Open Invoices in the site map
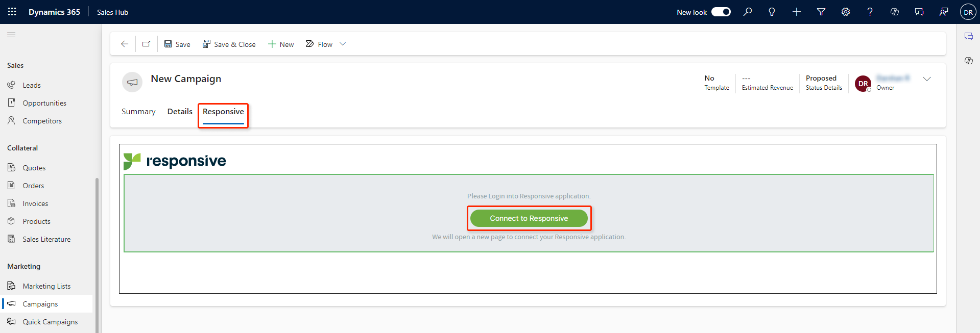Viewport: 980px width, 333px height. click(x=35, y=203)
